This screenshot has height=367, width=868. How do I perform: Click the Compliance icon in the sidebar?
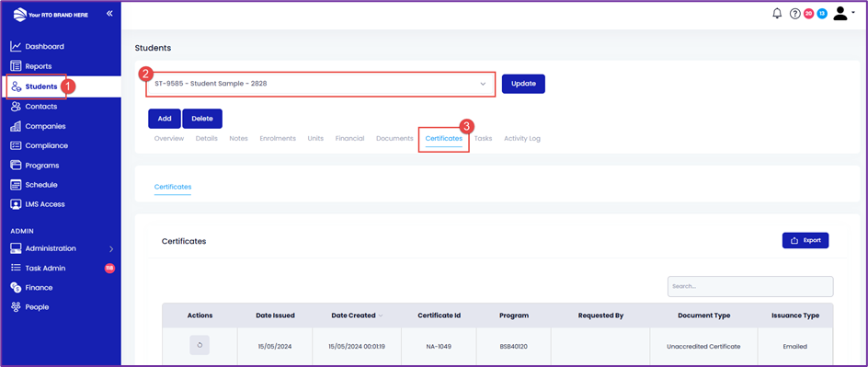16,145
